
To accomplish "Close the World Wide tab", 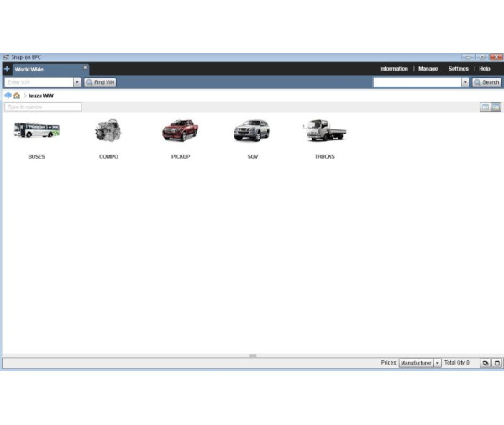I will (x=84, y=67).
